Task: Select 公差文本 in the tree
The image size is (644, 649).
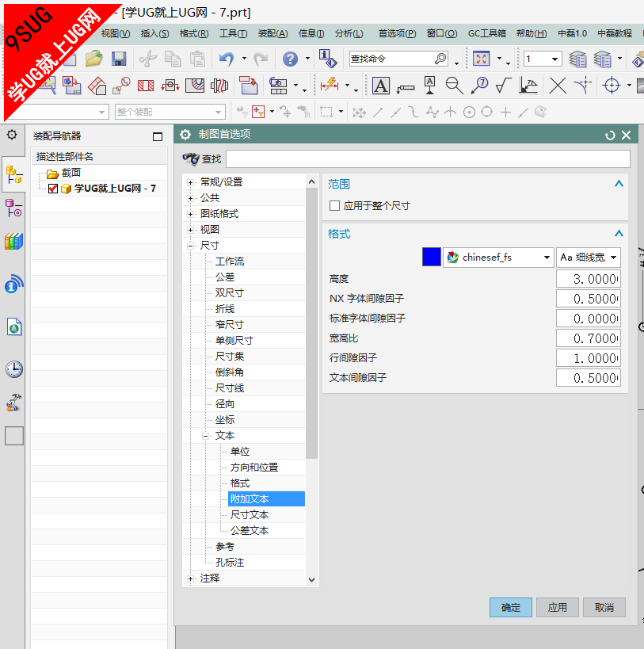Action: tap(250, 531)
